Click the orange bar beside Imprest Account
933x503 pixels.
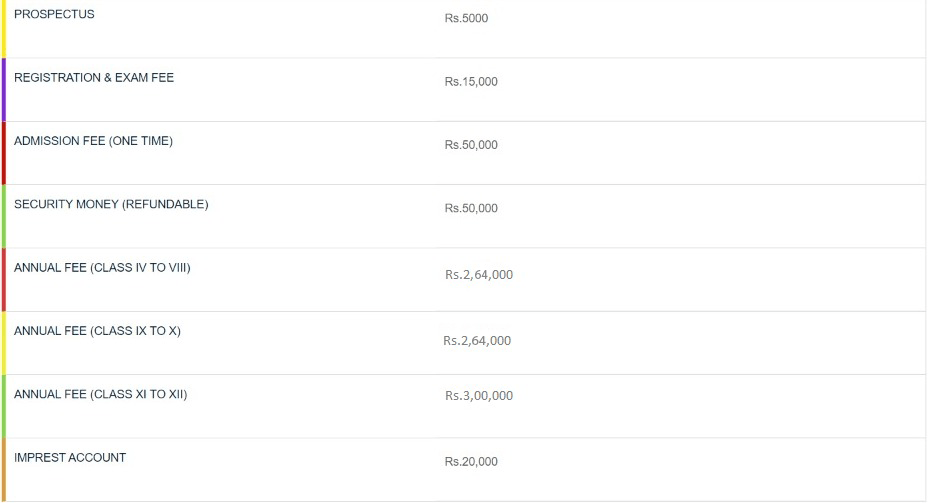4,470
